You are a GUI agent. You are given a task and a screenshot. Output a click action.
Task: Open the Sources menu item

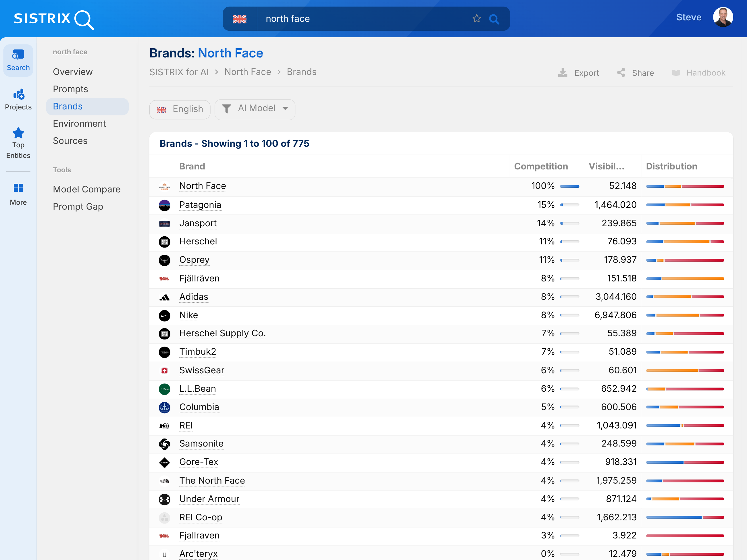[70, 141]
